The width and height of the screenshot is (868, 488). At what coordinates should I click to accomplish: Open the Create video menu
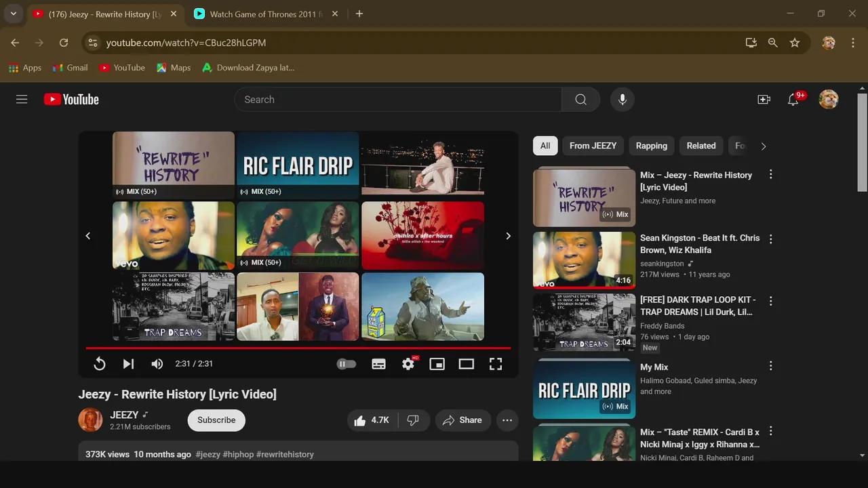coord(764,100)
